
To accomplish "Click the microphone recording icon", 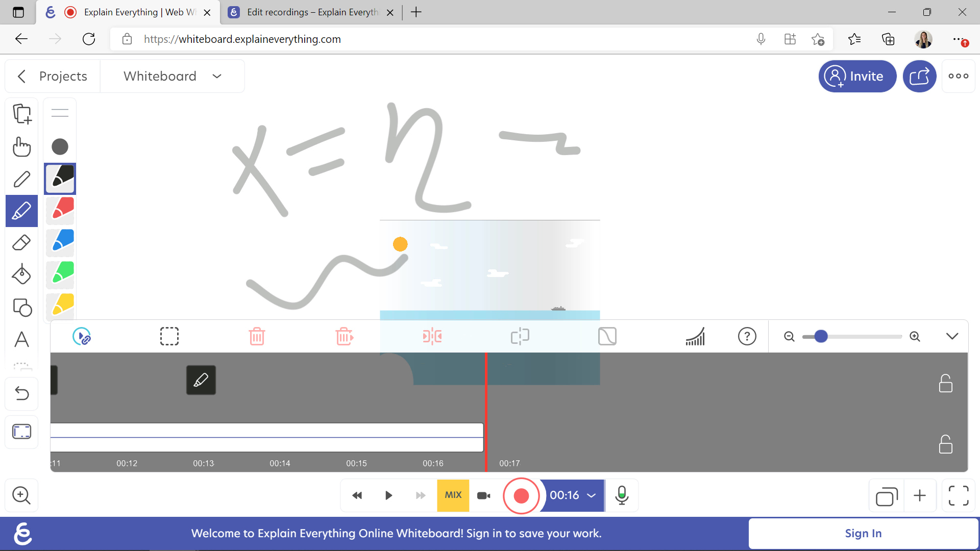I will coord(621,496).
